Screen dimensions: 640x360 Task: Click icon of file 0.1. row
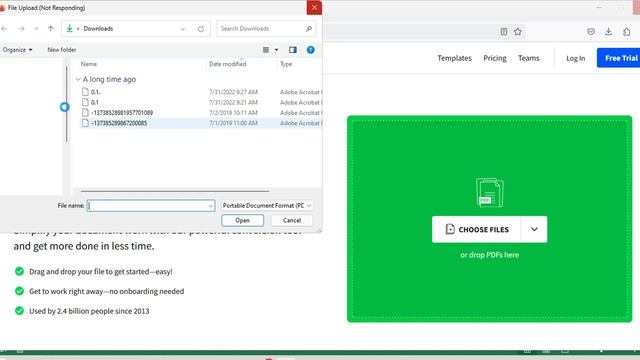[x=85, y=92]
